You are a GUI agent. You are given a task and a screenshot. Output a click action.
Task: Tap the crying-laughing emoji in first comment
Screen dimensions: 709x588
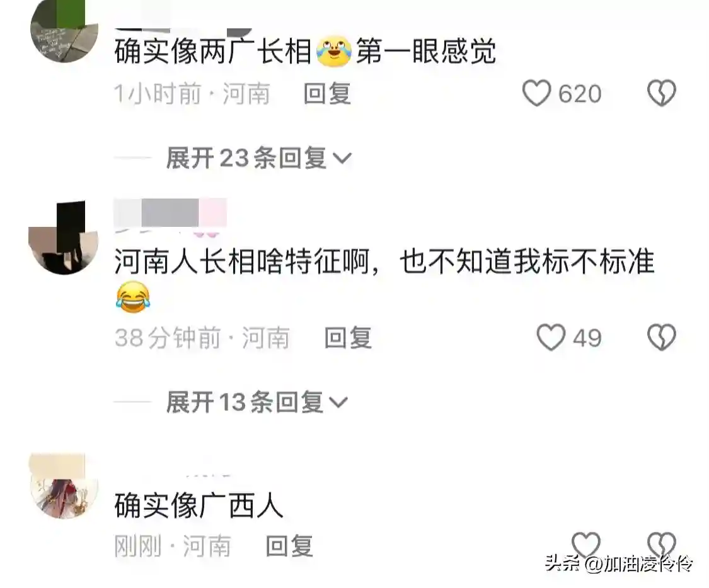pos(334,51)
